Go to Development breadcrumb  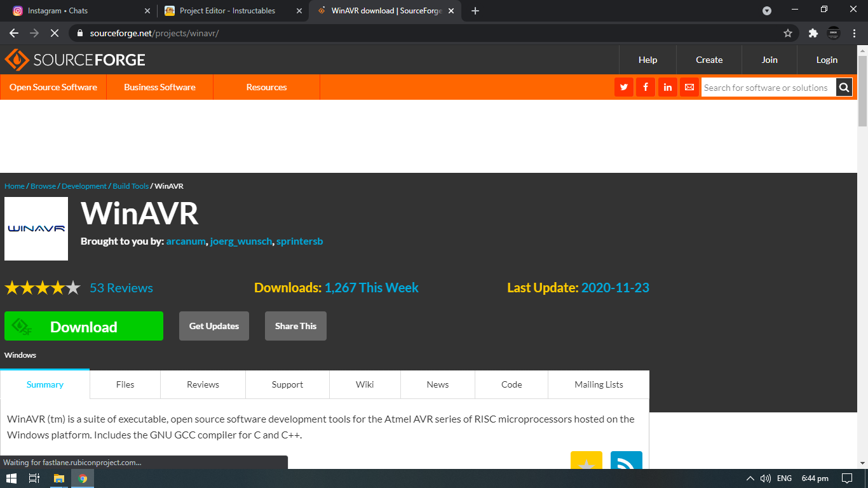(84, 186)
